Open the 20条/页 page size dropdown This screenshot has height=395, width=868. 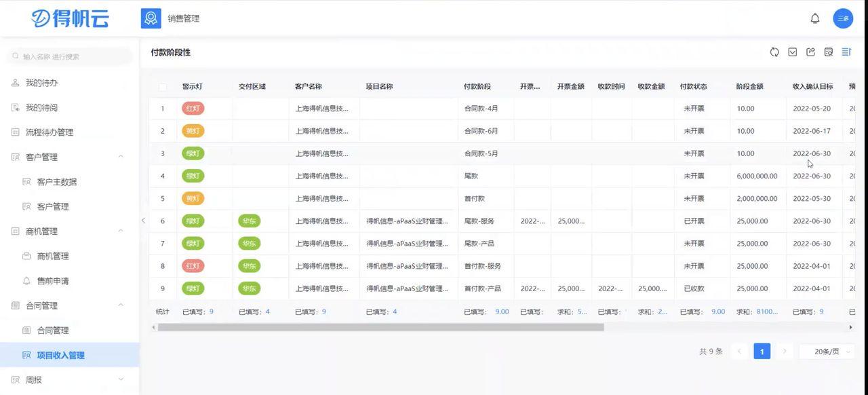pos(826,351)
